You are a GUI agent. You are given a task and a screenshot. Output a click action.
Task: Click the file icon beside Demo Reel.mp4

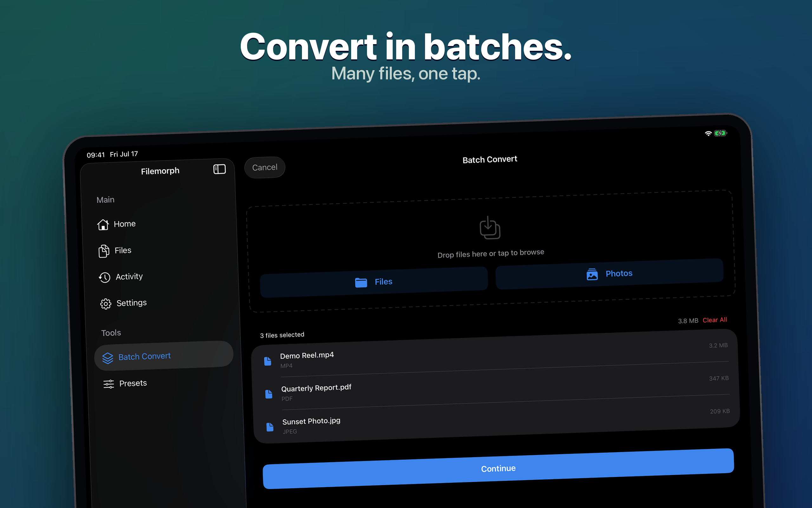coord(267,361)
